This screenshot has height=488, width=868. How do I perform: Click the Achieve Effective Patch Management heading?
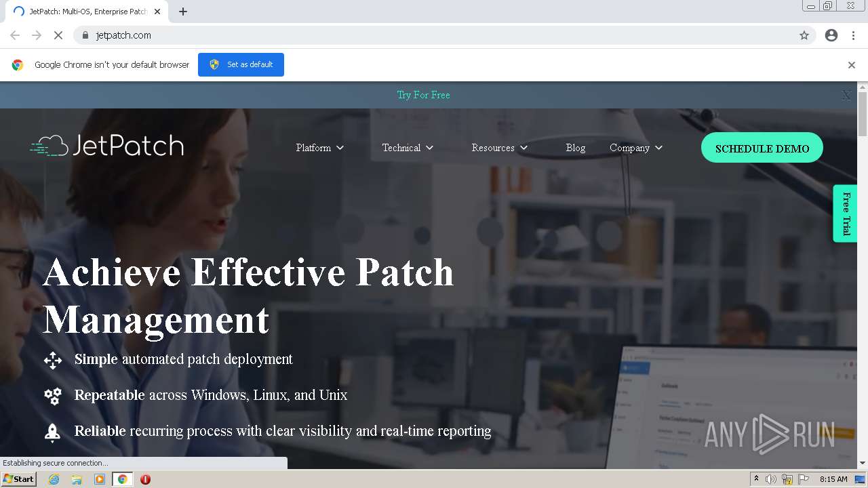pyautogui.click(x=248, y=296)
